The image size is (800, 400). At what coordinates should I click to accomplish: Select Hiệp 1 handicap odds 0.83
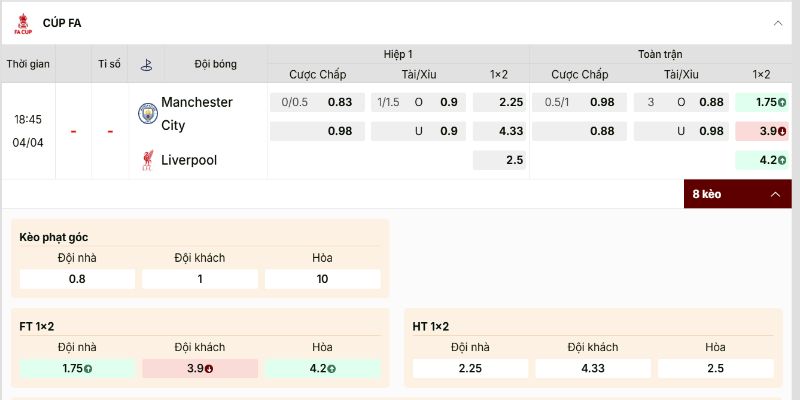[x=340, y=102]
